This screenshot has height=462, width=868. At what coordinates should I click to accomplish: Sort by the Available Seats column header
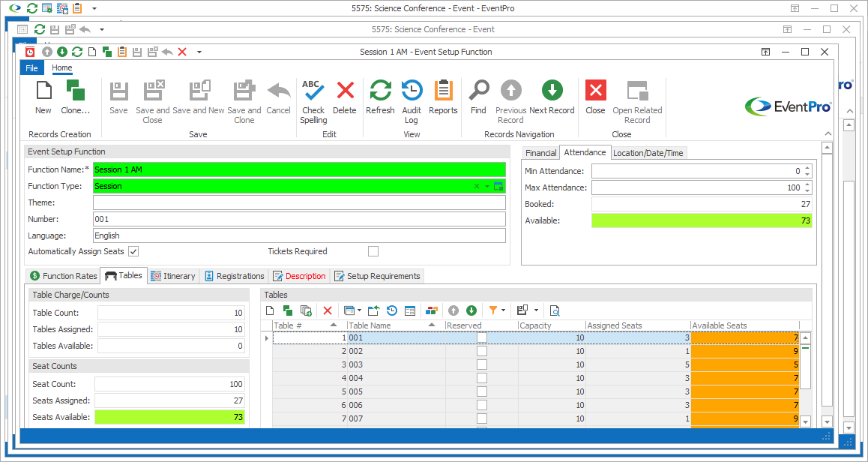click(745, 325)
